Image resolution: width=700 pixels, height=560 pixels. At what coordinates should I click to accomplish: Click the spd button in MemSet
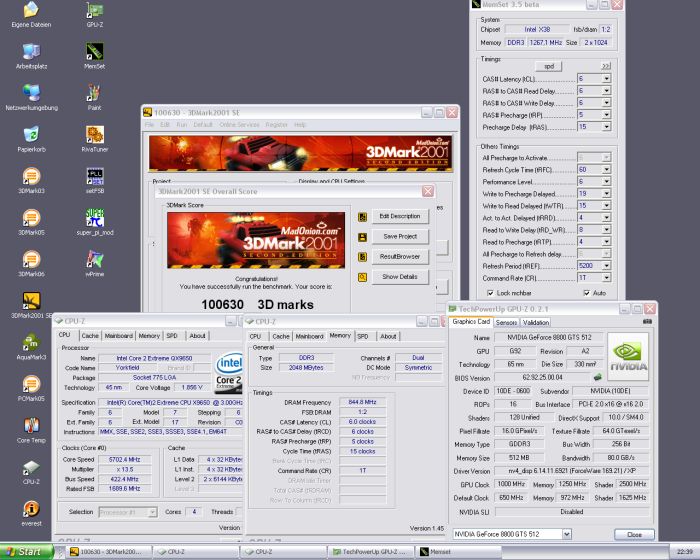[x=549, y=66]
